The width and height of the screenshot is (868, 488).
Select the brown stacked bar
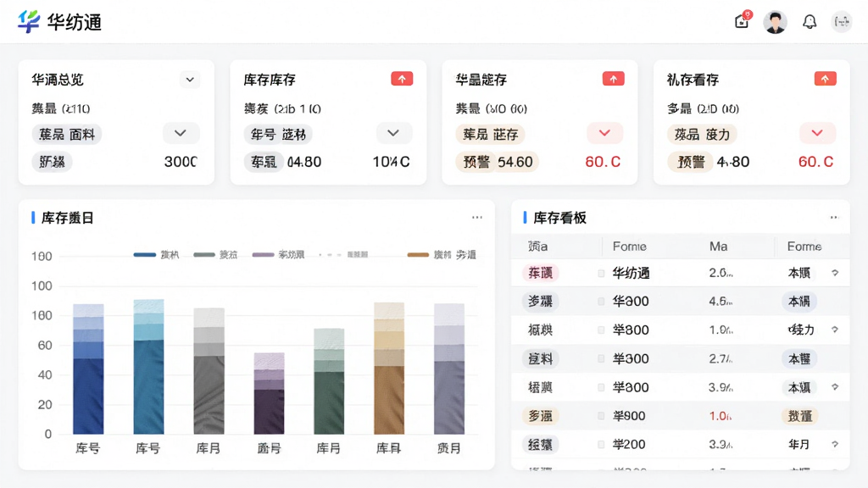point(389,369)
